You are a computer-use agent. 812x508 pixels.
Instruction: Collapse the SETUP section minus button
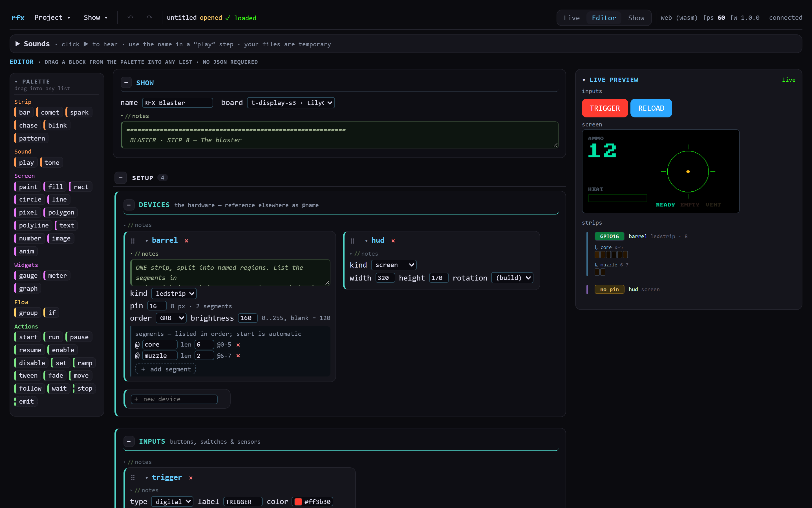pos(120,178)
